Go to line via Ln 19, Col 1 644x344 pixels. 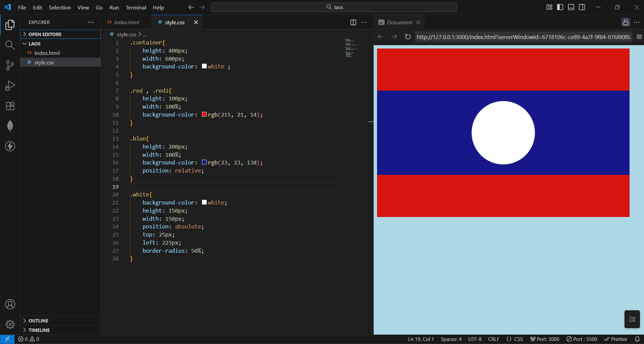click(x=421, y=339)
